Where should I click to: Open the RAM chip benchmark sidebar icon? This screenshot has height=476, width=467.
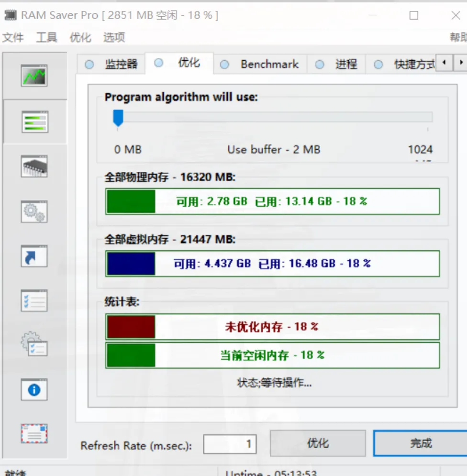click(x=34, y=166)
